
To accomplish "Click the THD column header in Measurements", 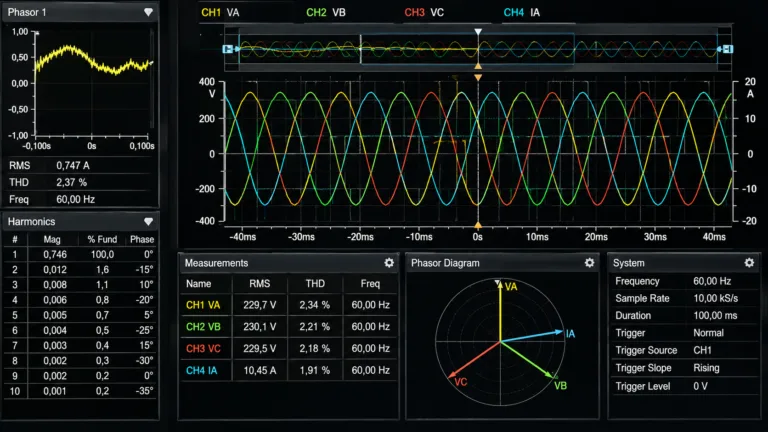I will tap(315, 284).
